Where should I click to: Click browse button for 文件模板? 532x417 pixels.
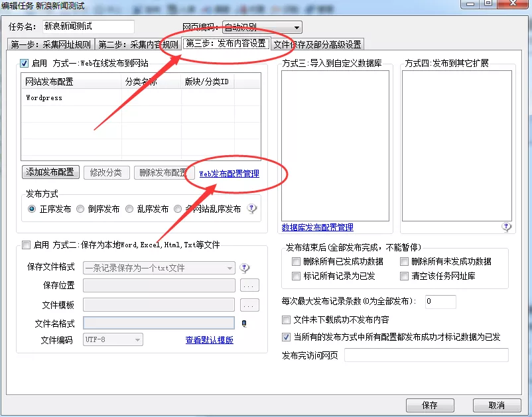click(249, 305)
